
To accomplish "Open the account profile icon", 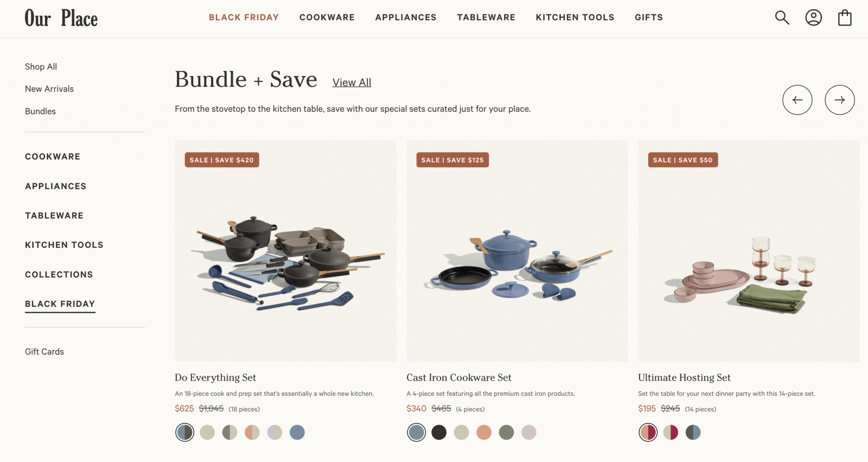I will [x=813, y=18].
